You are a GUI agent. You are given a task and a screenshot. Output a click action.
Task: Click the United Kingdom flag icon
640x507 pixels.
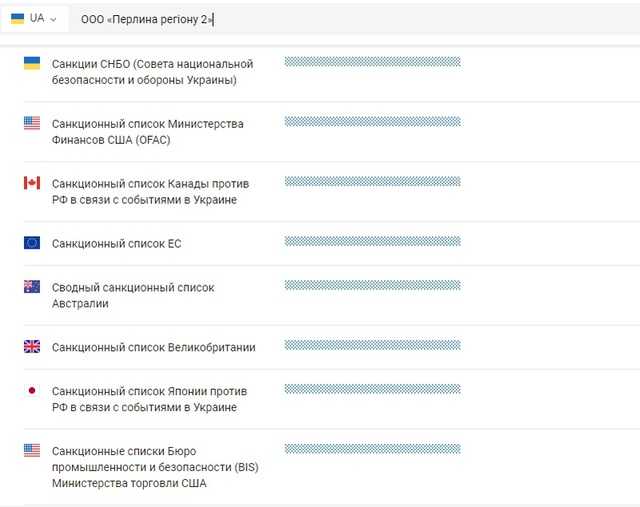pyautogui.click(x=32, y=347)
